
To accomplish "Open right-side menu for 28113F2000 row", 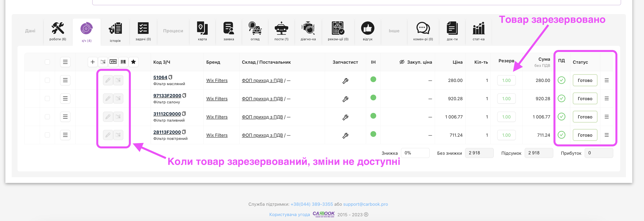I will tap(606, 135).
